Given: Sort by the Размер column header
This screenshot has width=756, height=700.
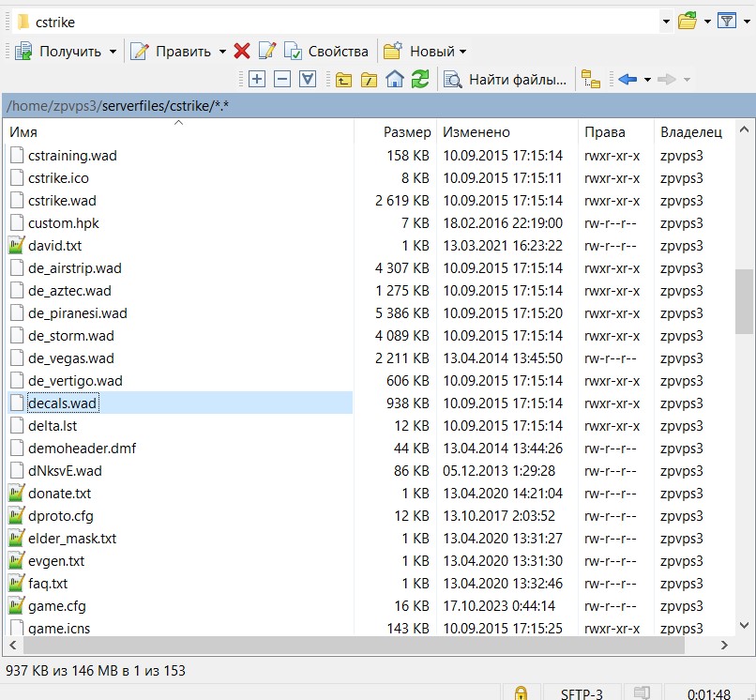Looking at the screenshot, I should coord(396,131).
